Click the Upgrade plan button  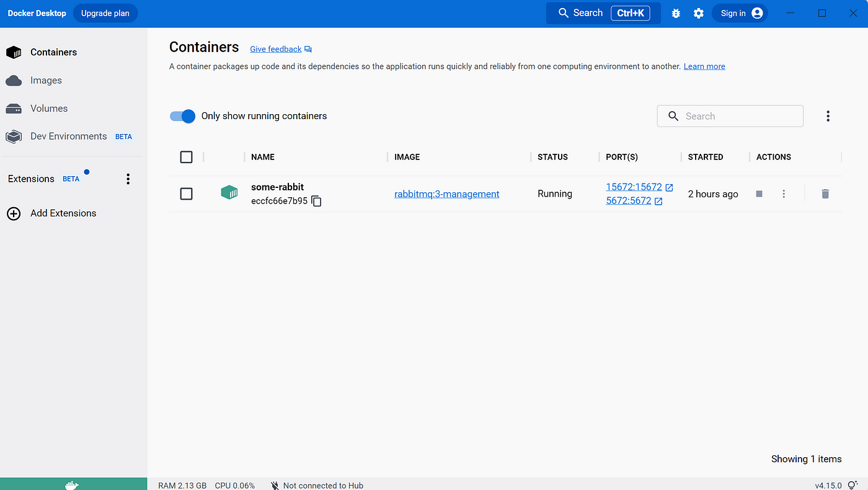[x=105, y=13]
